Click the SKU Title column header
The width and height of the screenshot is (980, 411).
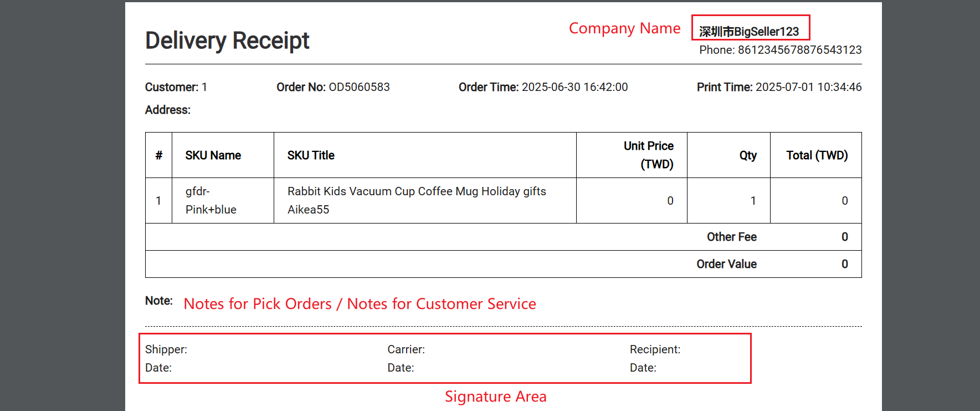click(x=311, y=155)
